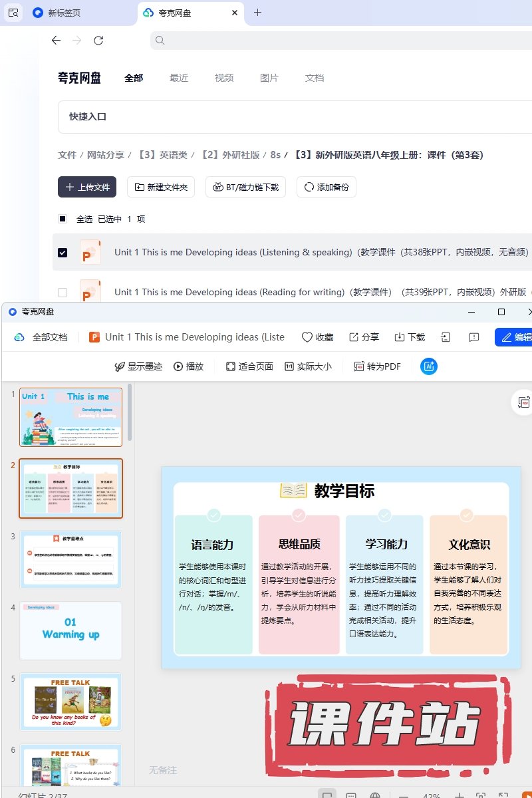The width and height of the screenshot is (532, 798).
Task: Click the blue AI assistant icon
Action: pyautogui.click(x=429, y=366)
